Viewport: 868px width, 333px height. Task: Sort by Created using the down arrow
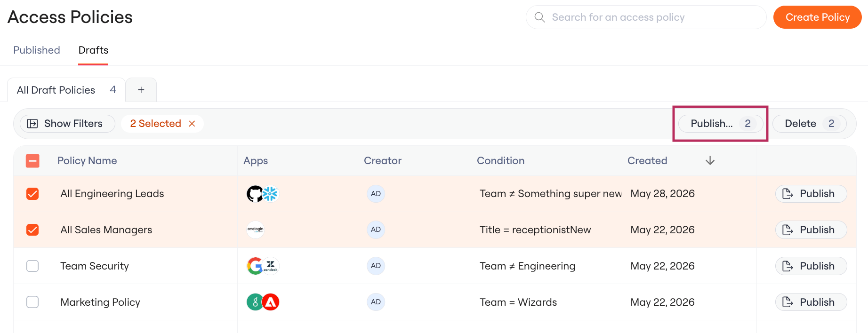710,161
